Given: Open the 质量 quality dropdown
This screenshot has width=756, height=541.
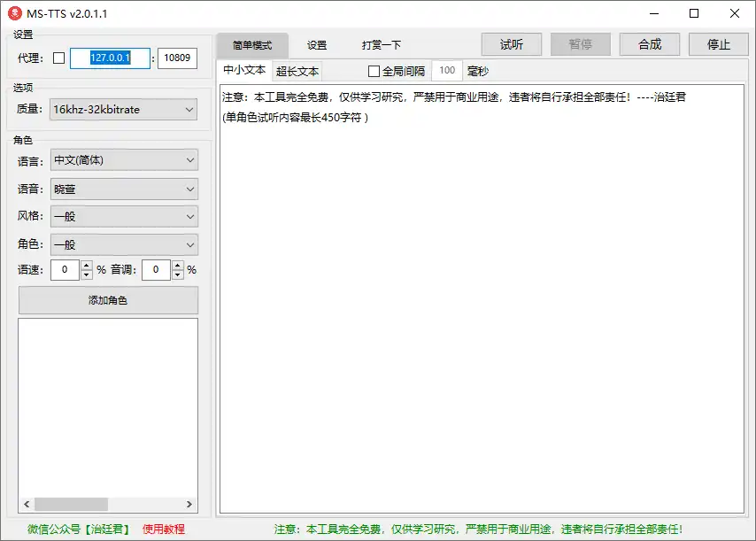Looking at the screenshot, I should pyautogui.click(x=123, y=109).
